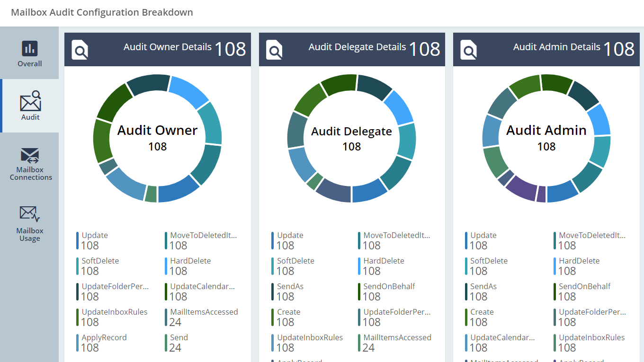Click the magnifier icon on Audit Admin Details

[x=469, y=49]
